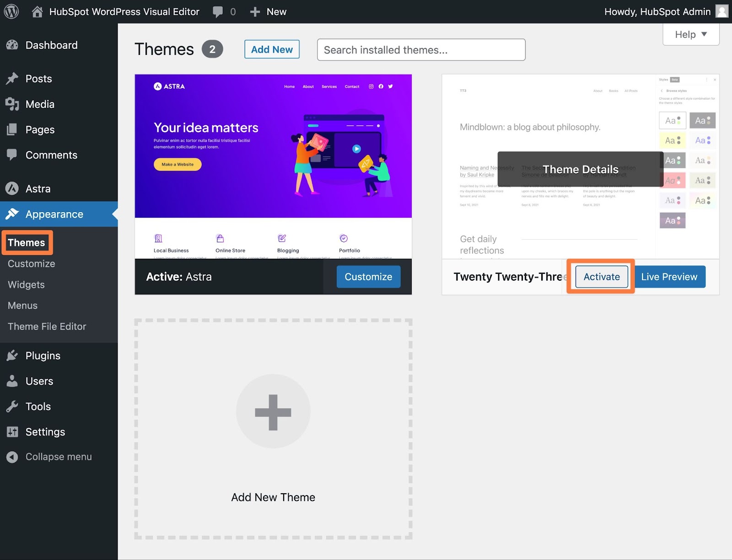Open the HubSpot WordPress Visual Editor site link
This screenshot has height=560, width=732.
pyautogui.click(x=124, y=11)
